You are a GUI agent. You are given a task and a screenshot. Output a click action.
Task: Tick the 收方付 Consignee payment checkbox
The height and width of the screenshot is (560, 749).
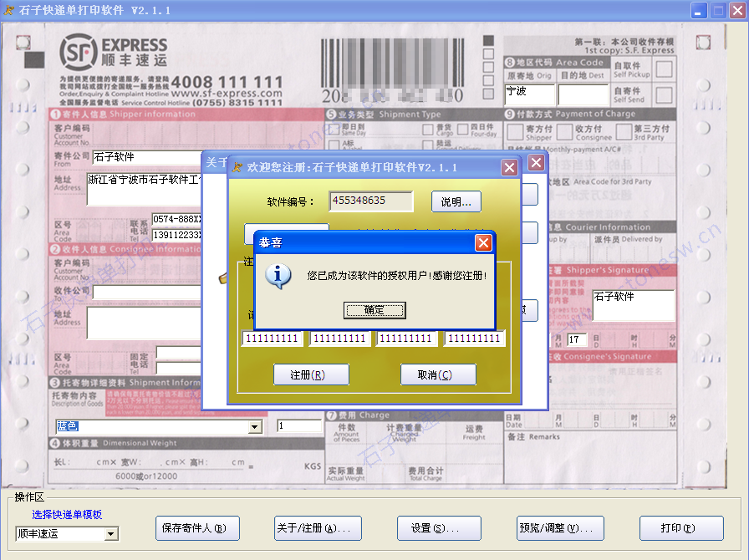[x=564, y=132]
